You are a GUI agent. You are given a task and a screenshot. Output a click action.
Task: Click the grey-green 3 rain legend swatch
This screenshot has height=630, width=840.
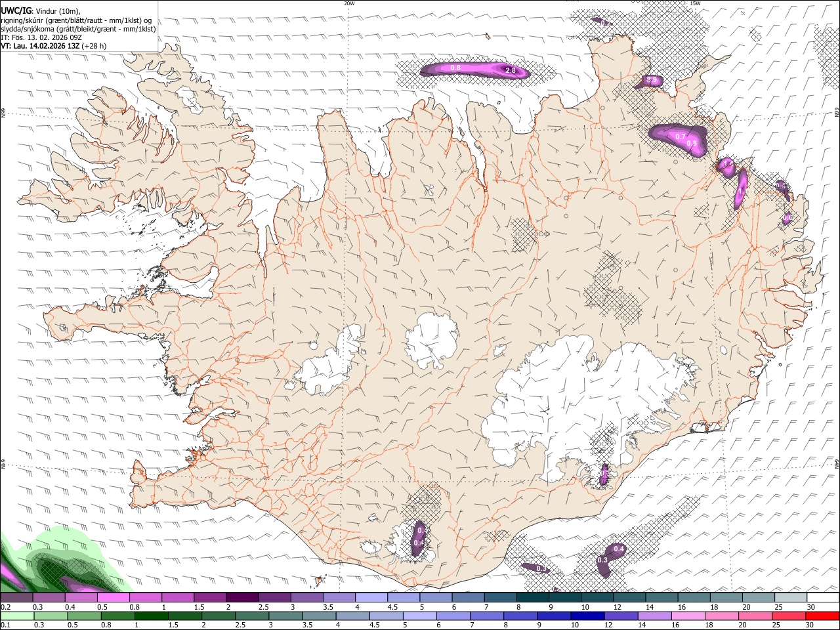tap(285, 616)
